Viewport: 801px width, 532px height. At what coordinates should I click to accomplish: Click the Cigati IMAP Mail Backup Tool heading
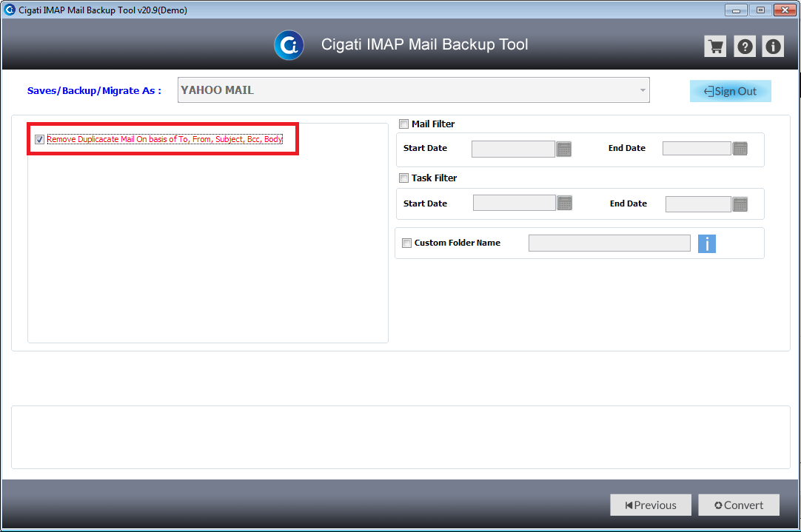424,44
